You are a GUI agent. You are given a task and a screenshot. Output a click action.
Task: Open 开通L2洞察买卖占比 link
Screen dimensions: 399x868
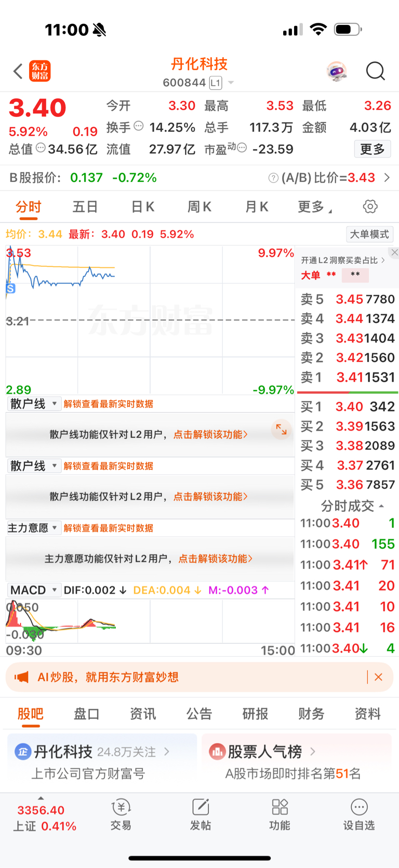(x=343, y=260)
